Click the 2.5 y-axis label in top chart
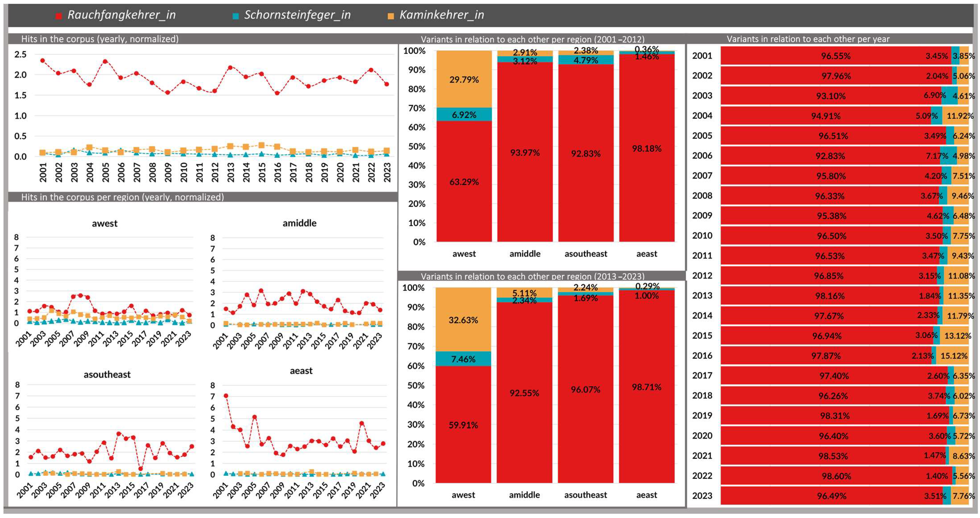Screen dimensions: 980x518 point(21,55)
